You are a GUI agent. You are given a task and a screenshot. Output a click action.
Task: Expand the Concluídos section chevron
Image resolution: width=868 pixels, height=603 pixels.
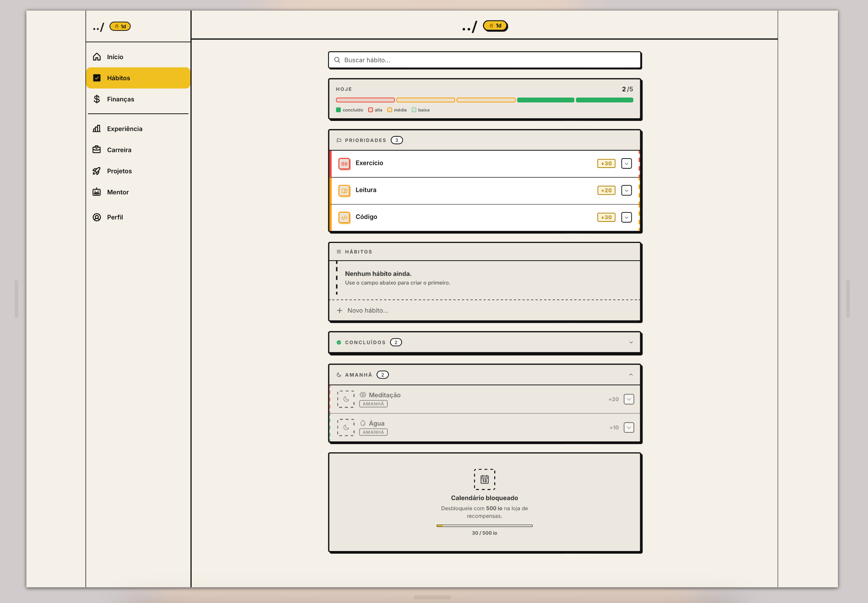click(631, 342)
